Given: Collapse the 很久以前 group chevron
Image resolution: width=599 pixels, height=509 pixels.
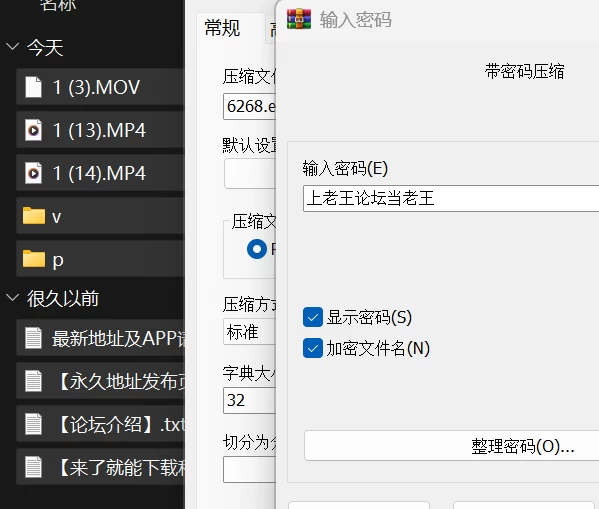Looking at the screenshot, I should point(13,297).
